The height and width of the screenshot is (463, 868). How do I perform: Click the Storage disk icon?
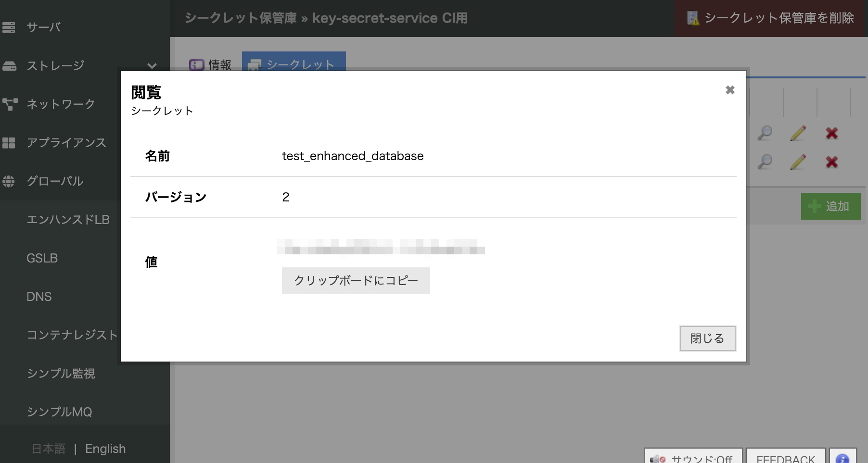point(9,66)
